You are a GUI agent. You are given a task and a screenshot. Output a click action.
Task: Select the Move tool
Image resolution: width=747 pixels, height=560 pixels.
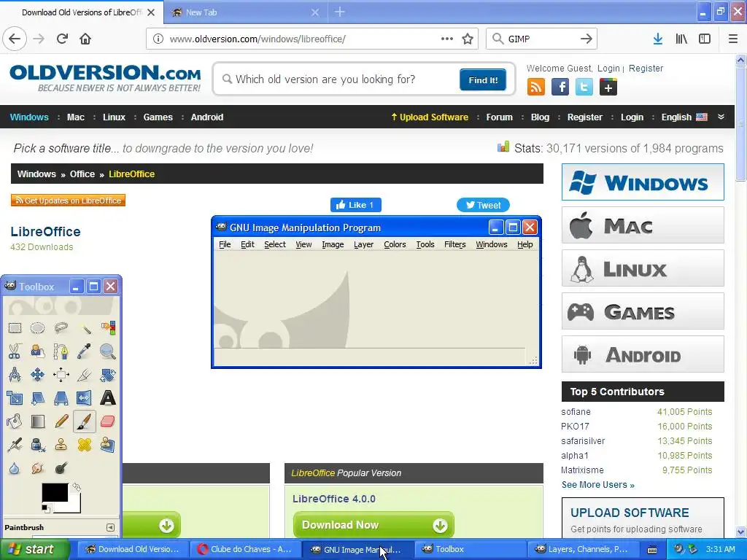(38, 375)
